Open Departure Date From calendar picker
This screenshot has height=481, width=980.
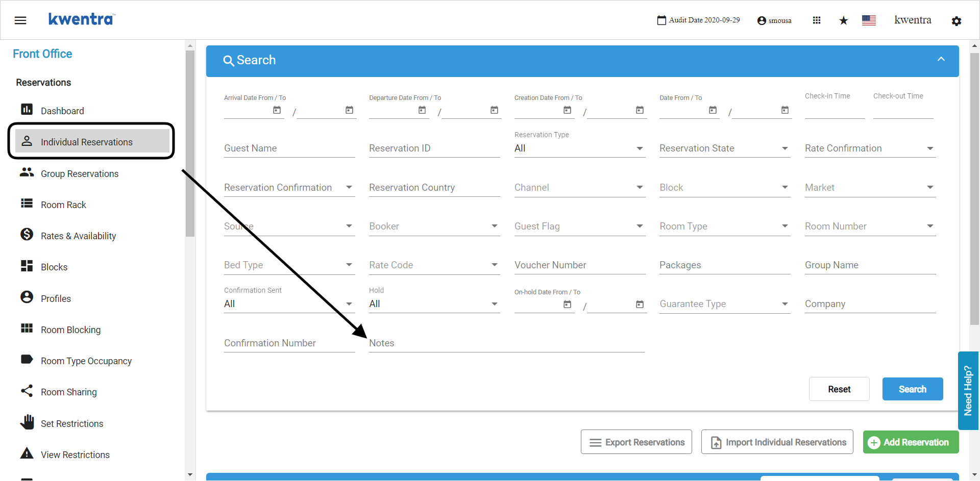[x=422, y=110]
